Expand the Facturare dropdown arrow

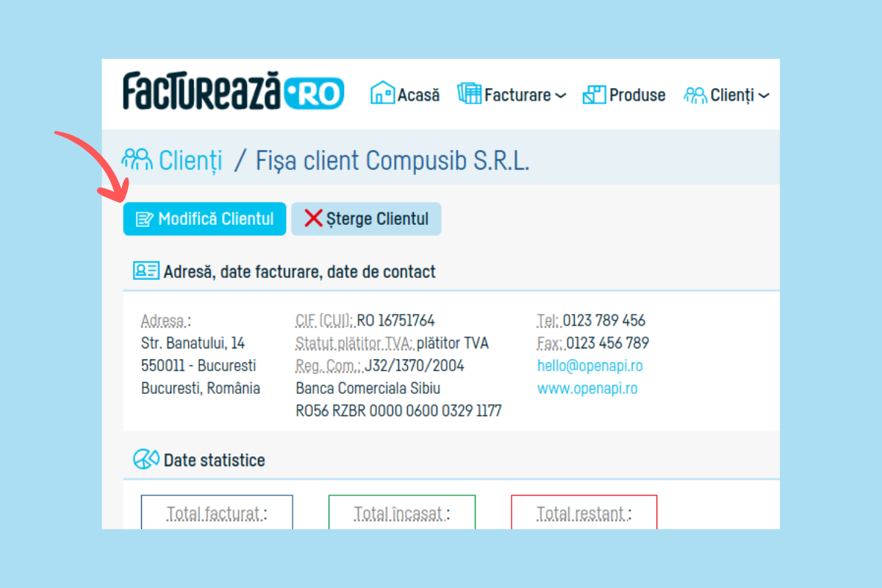point(560,96)
